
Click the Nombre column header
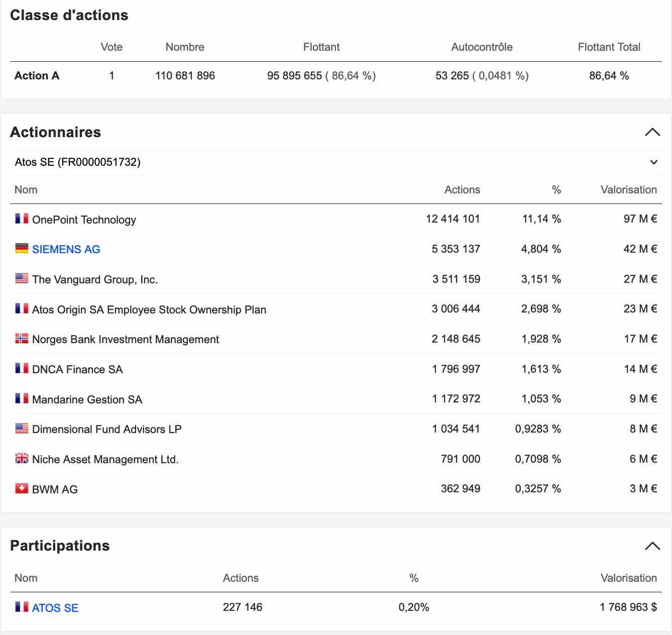185,47
